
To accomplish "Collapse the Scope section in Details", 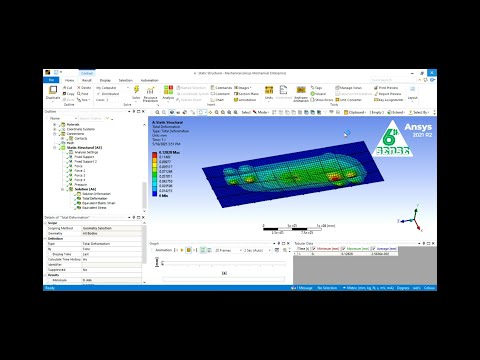I will click(46, 223).
